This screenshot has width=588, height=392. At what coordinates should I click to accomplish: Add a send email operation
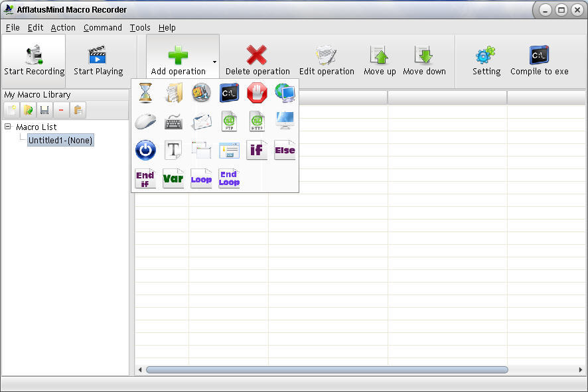pyautogui.click(x=201, y=121)
